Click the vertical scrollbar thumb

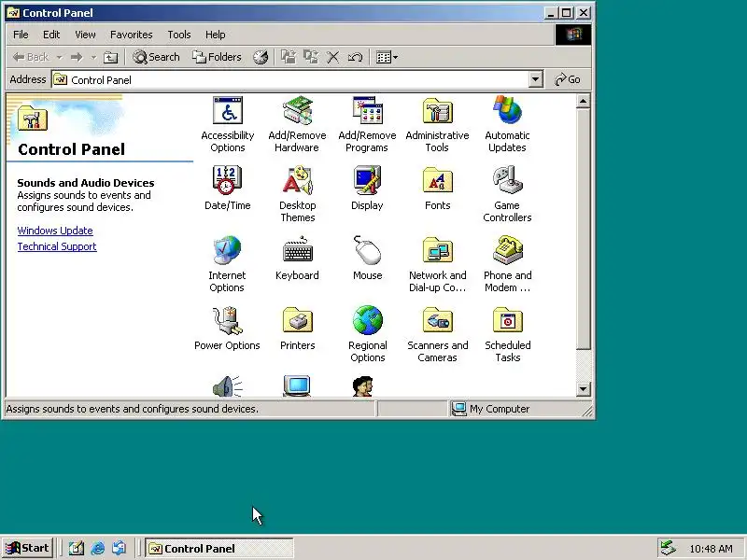[583, 230]
